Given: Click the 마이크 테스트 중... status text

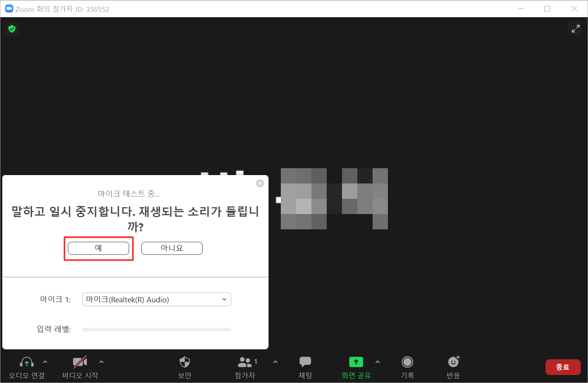Looking at the screenshot, I should pyautogui.click(x=129, y=194).
